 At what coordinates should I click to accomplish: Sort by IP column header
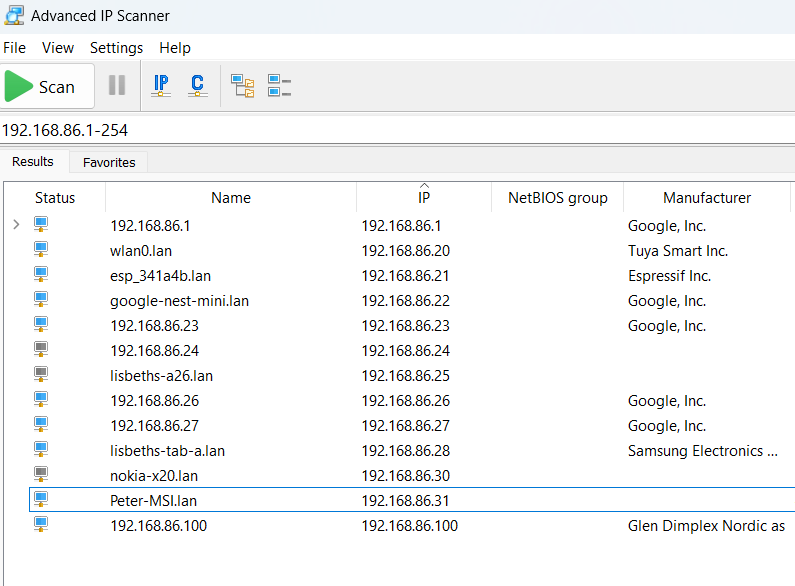click(424, 198)
